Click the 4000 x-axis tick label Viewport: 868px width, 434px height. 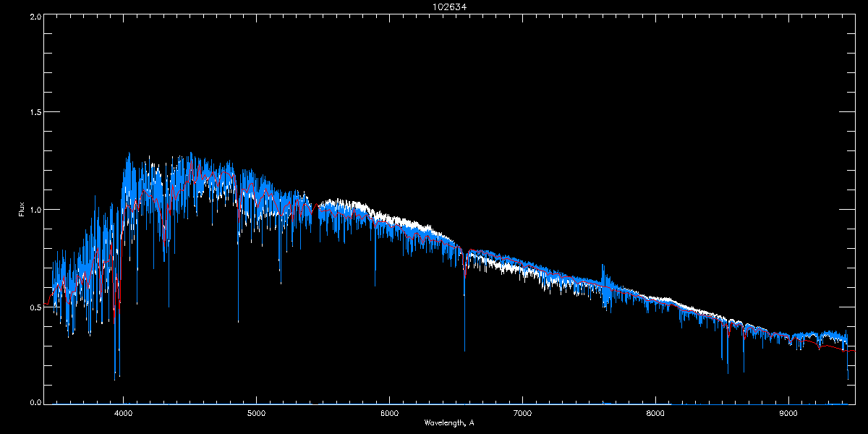[x=123, y=414]
